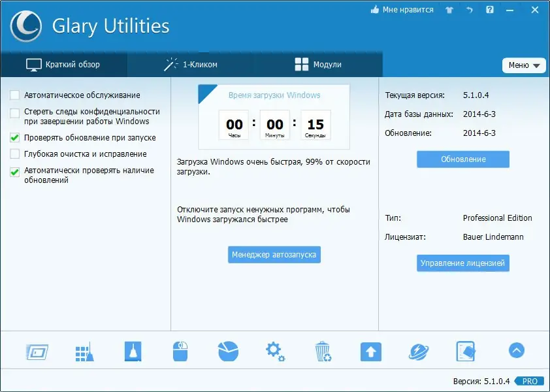Click the Glary Utilities crescent logo

click(25, 26)
